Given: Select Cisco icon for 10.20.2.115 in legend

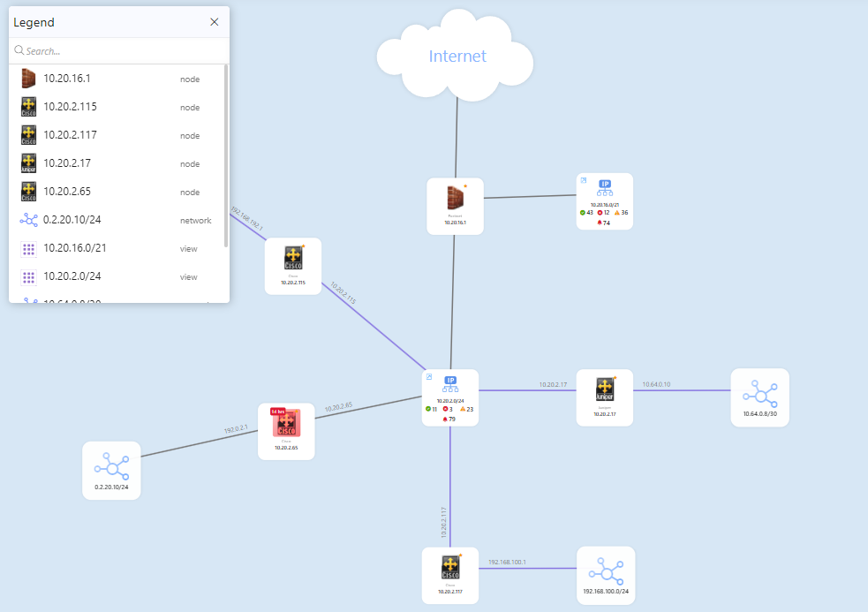Looking at the screenshot, I should pos(28,107).
